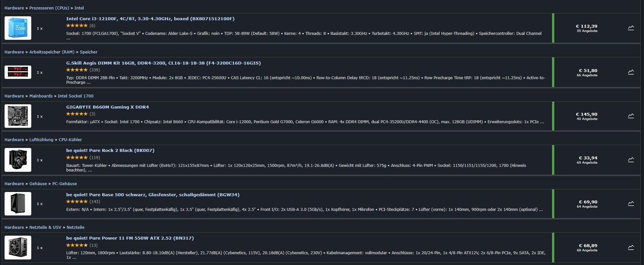
Task: Open price history chart for GIGABYTE B660M
Action: coord(631,116)
